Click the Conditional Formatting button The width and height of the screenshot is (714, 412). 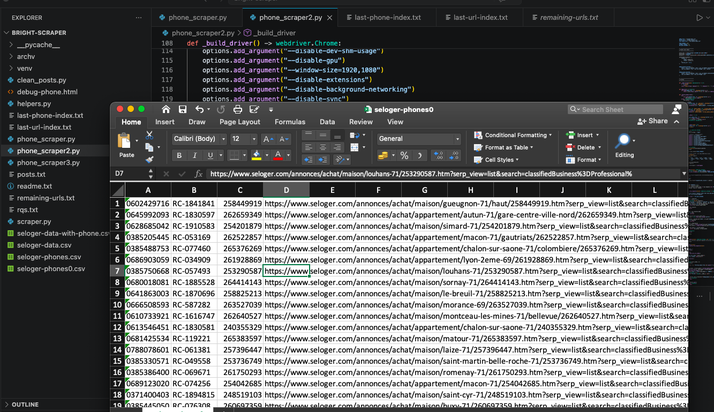coord(513,135)
